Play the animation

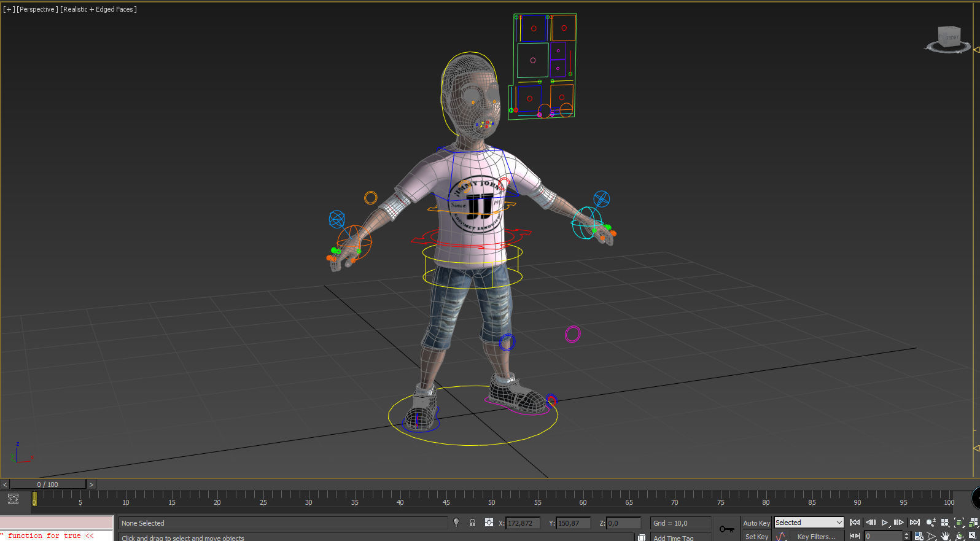click(885, 523)
